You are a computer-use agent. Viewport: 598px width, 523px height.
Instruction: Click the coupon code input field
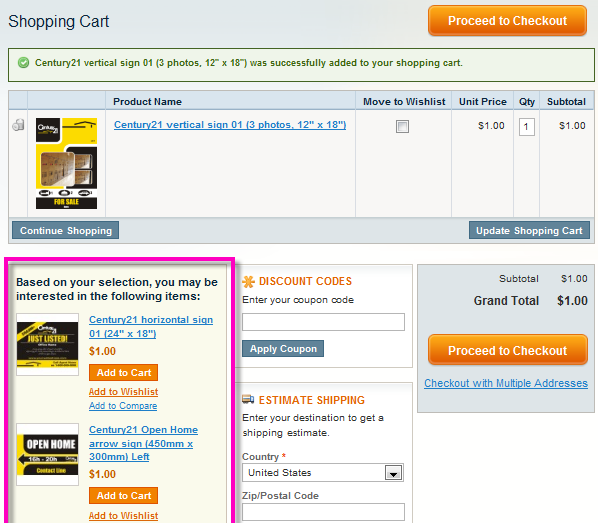click(x=323, y=322)
